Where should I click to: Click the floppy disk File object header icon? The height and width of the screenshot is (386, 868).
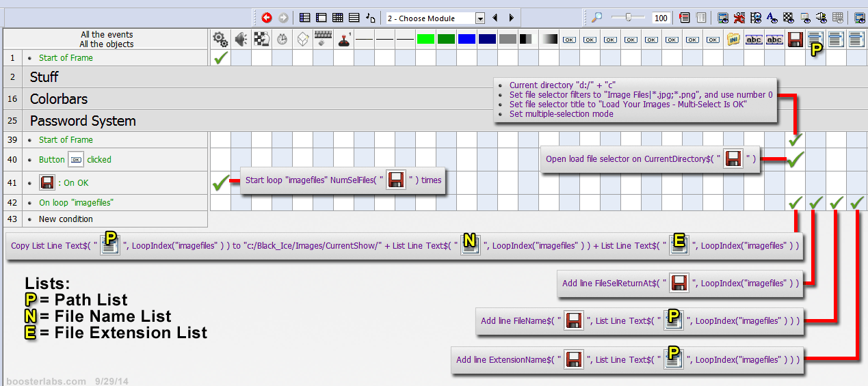795,40
